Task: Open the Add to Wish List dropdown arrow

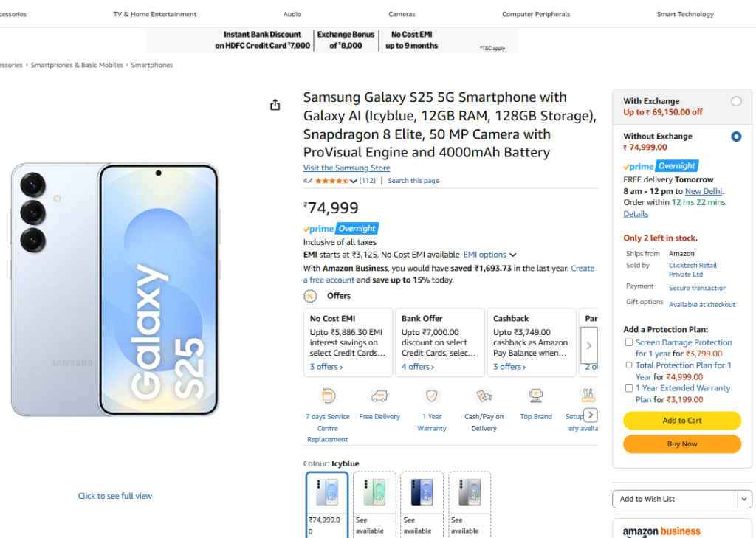Action: pyautogui.click(x=745, y=499)
